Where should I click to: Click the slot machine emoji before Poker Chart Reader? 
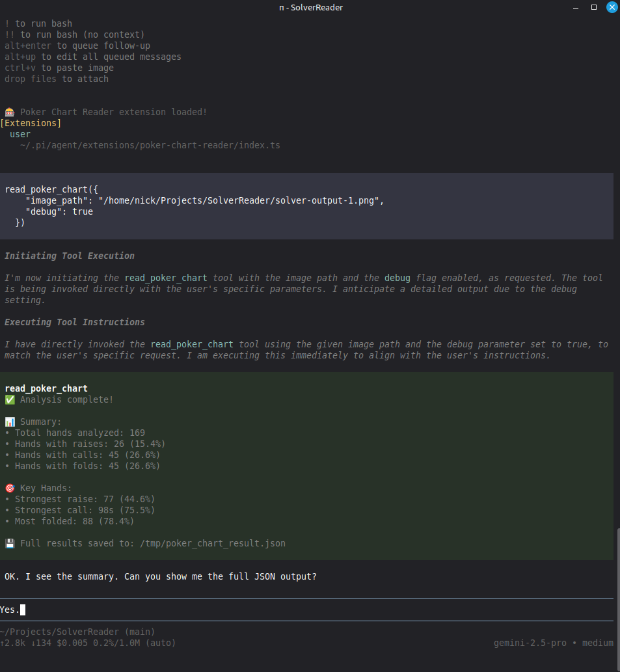pos(9,112)
